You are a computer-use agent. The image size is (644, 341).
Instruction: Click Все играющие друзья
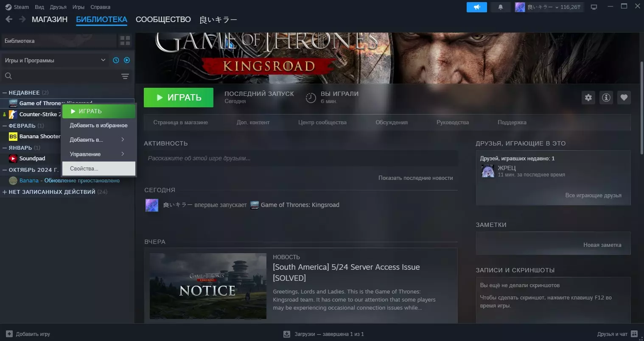click(x=593, y=196)
